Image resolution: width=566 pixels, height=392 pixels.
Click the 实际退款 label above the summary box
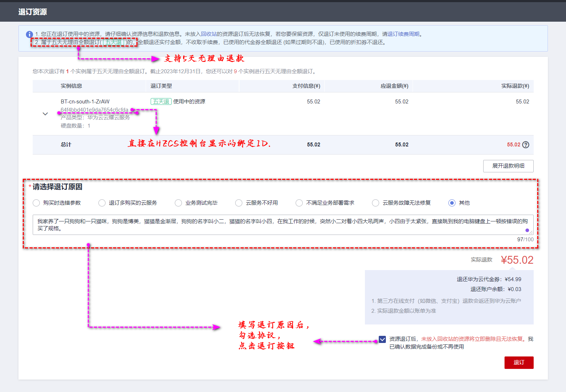click(481, 260)
